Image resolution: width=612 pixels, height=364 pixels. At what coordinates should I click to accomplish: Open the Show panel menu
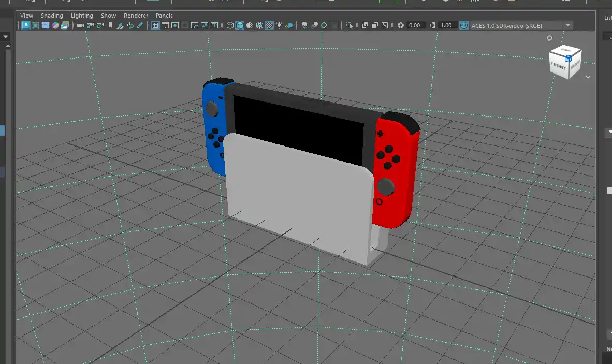(109, 16)
